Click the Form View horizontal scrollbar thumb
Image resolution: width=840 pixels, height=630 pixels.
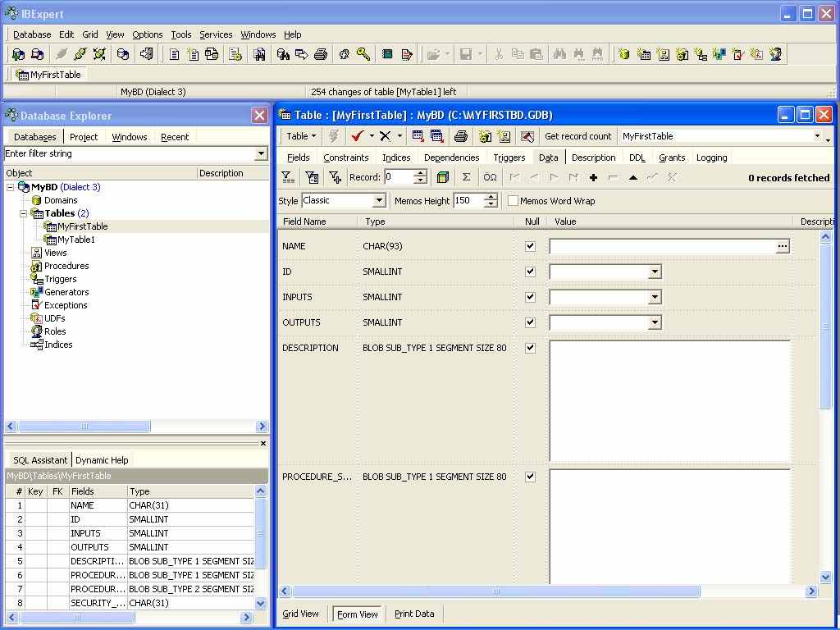point(495,591)
